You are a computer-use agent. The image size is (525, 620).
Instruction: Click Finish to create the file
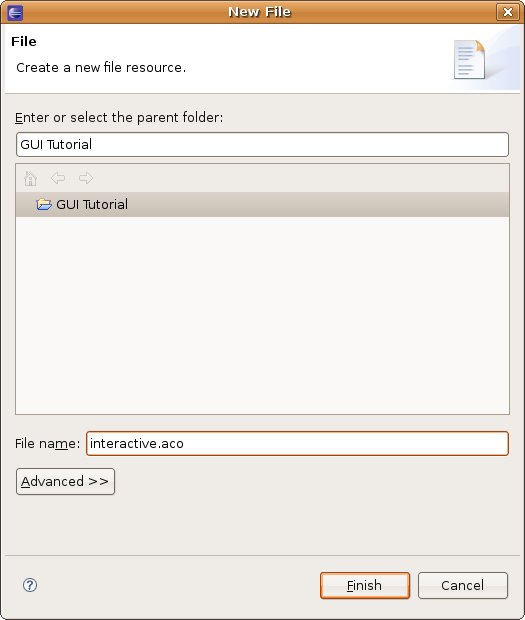[365, 585]
